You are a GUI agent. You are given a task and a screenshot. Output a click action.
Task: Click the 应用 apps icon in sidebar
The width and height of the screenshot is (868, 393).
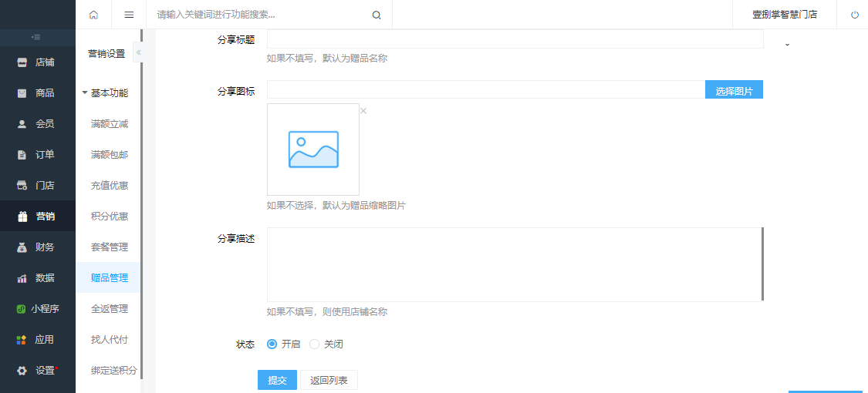click(21, 340)
